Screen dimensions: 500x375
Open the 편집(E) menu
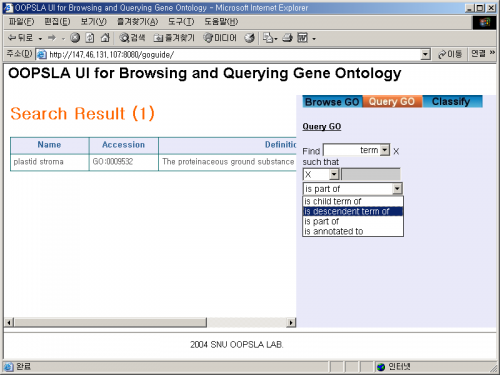coord(57,22)
